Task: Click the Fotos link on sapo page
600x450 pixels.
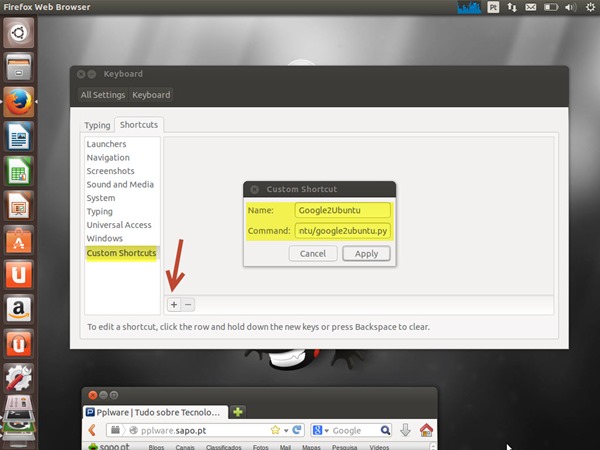Action: coord(261,447)
